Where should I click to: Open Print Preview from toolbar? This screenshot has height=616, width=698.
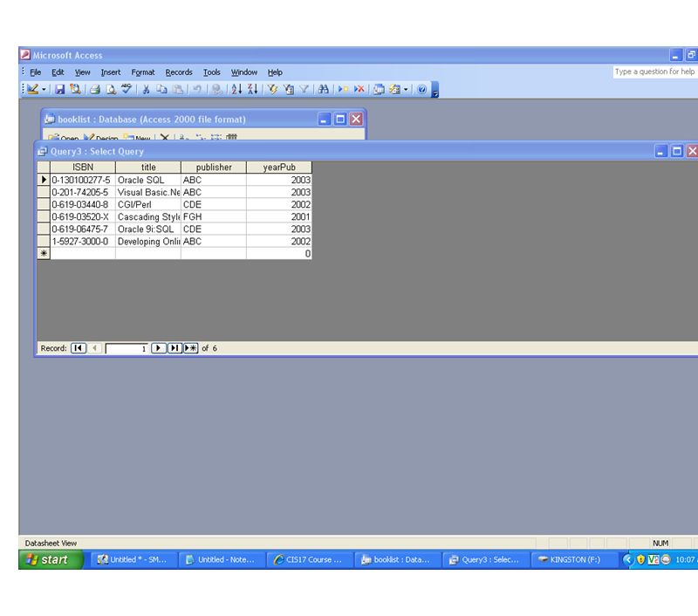[x=111, y=90]
